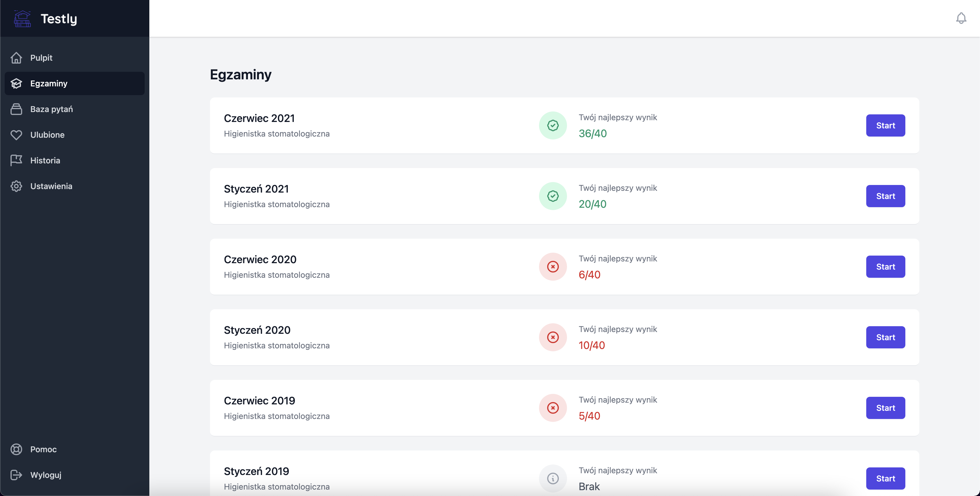Viewport: 980px width, 496px height.
Task: Go to Pulpit in the sidebar
Action: pos(75,58)
